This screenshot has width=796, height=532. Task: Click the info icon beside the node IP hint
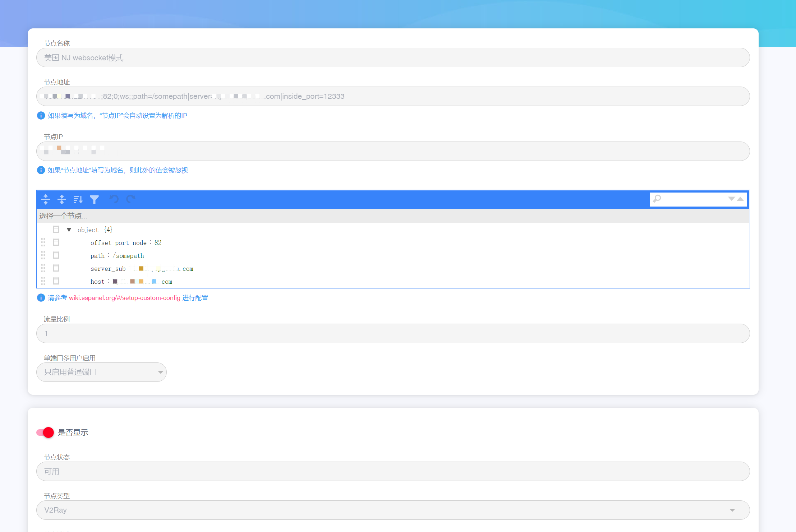(x=41, y=170)
